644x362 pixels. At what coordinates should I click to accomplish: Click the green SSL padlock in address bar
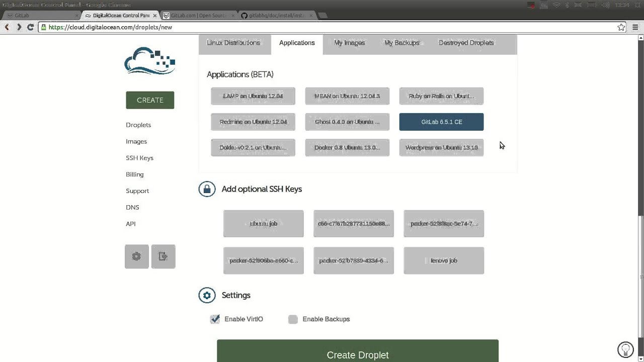coord(44,27)
